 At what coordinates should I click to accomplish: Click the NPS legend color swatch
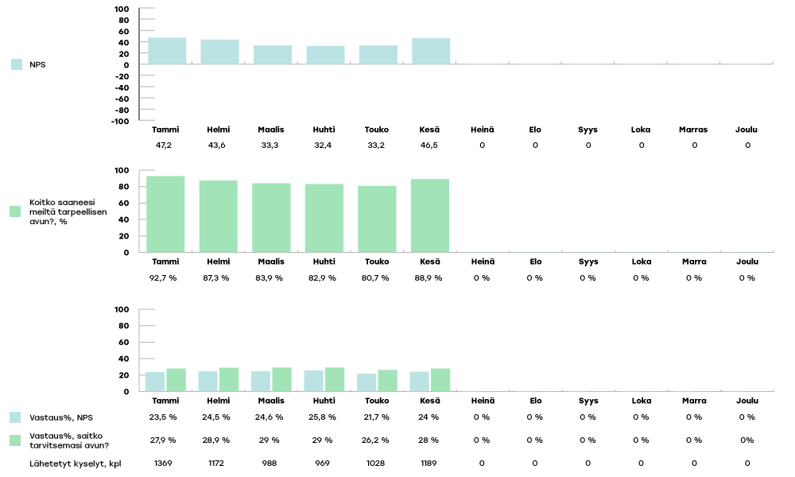(x=16, y=64)
